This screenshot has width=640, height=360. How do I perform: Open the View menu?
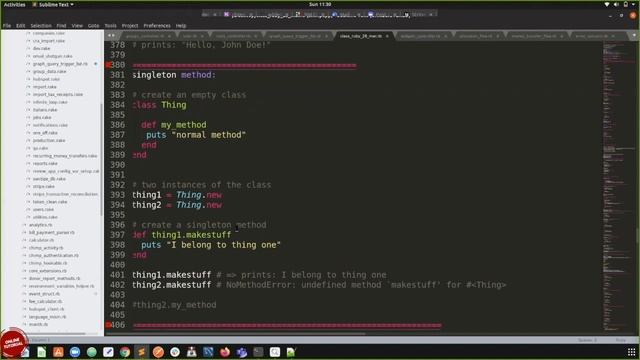tap(77, 25)
